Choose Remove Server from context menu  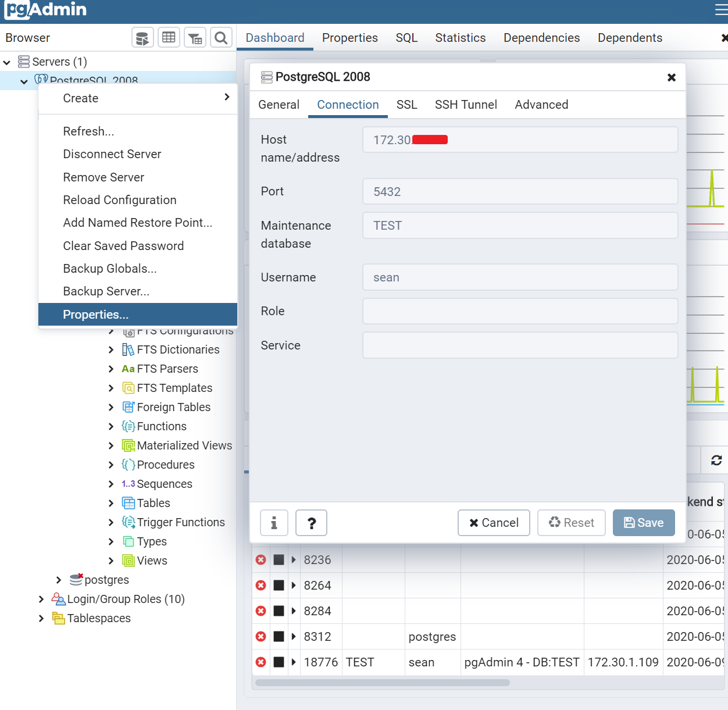(x=138, y=177)
